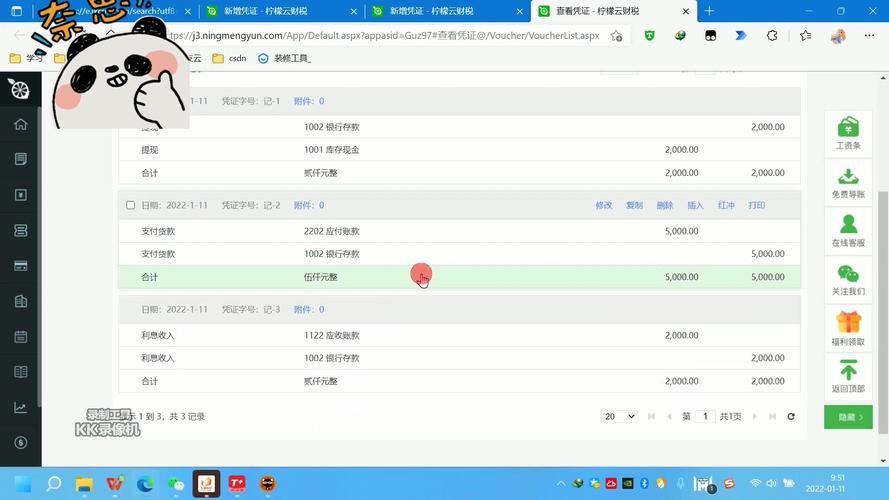
Task: Click the browser address bar
Action: pyautogui.click(x=386, y=36)
